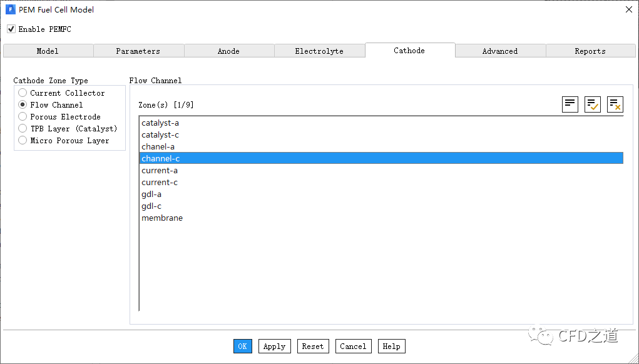Go to the Parameters tab
This screenshot has height=364, width=639.
pos(138,51)
